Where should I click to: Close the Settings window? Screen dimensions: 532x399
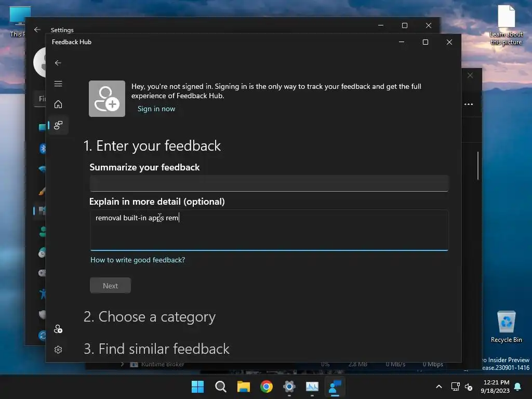[x=429, y=25]
